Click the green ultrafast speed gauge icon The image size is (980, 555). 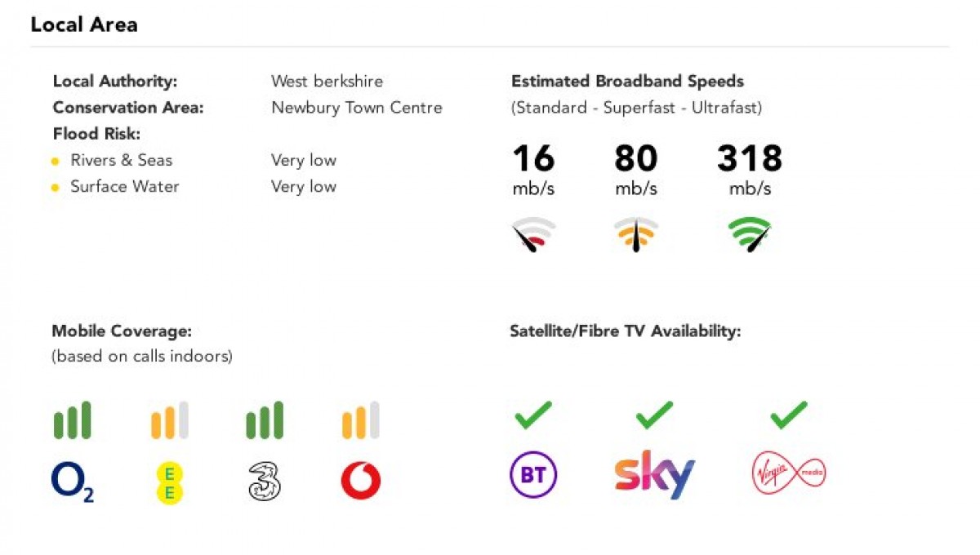pos(750,235)
